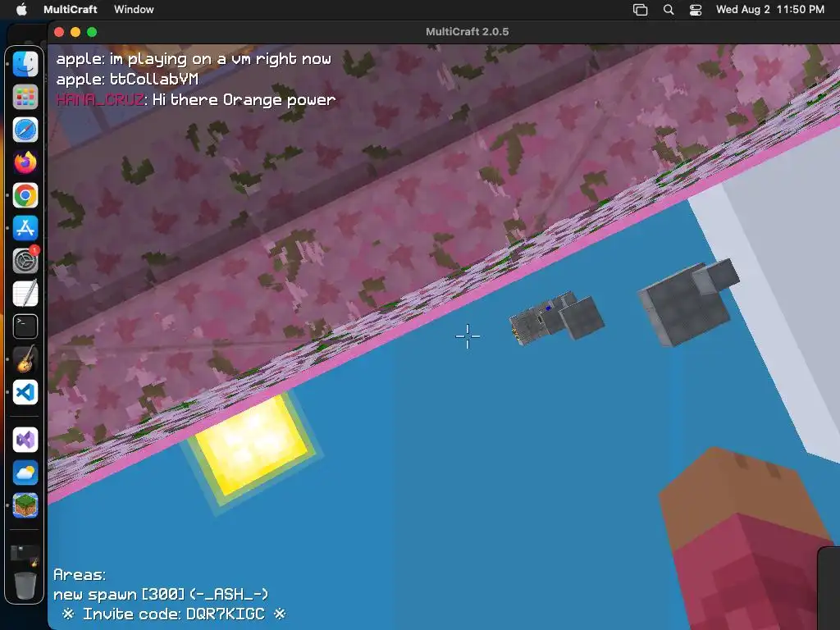Open the Apple menu
This screenshot has width=840, height=630.
point(21,9)
